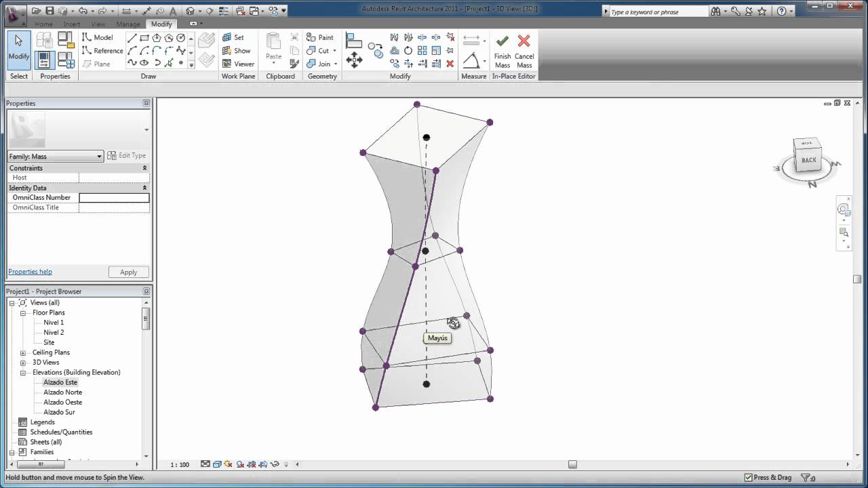
Task: Click the Text tool in quick access toolbar
Action: click(x=174, y=11)
